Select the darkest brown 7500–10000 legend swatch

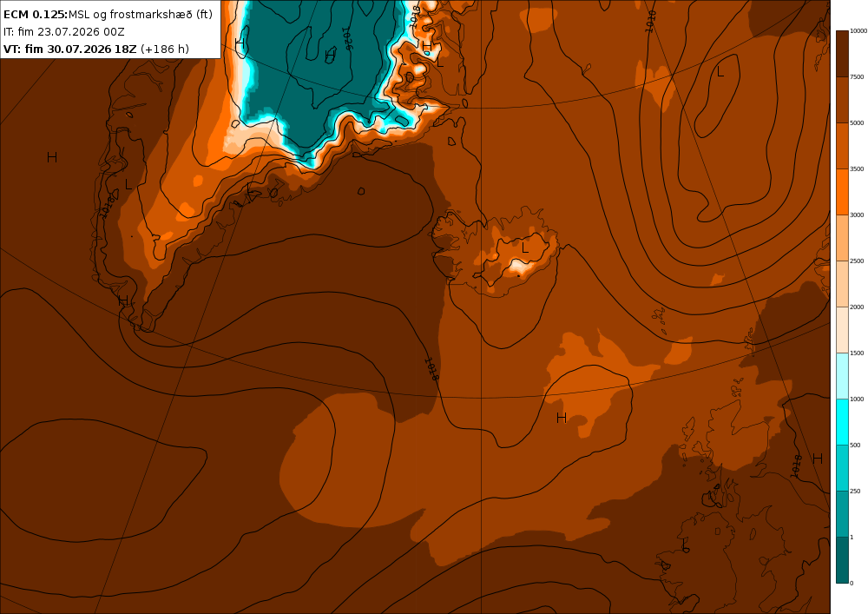click(842, 54)
